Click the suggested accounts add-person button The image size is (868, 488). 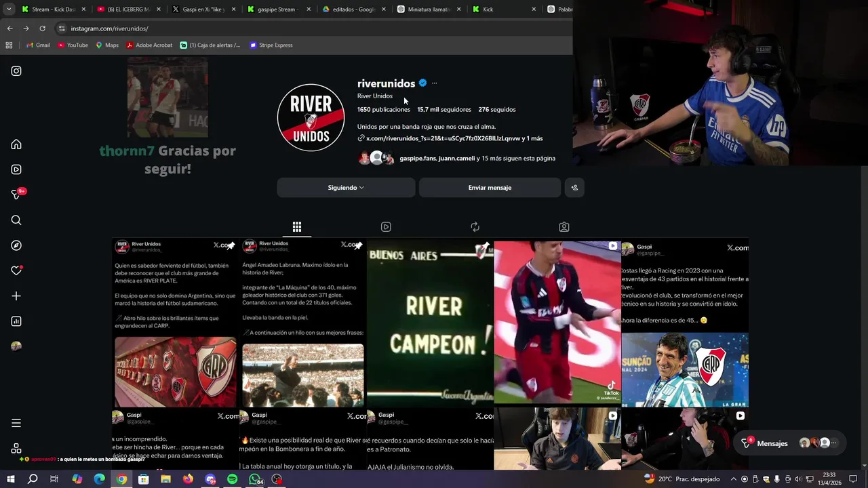tap(574, 188)
